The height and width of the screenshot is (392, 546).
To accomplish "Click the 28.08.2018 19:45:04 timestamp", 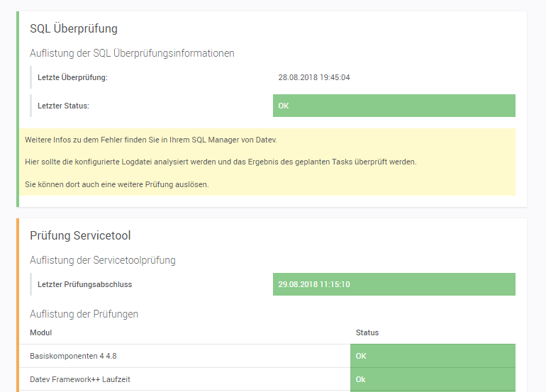I will [x=313, y=77].
